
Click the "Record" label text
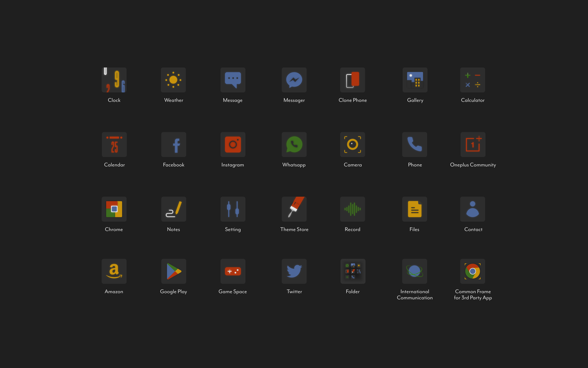click(x=352, y=229)
